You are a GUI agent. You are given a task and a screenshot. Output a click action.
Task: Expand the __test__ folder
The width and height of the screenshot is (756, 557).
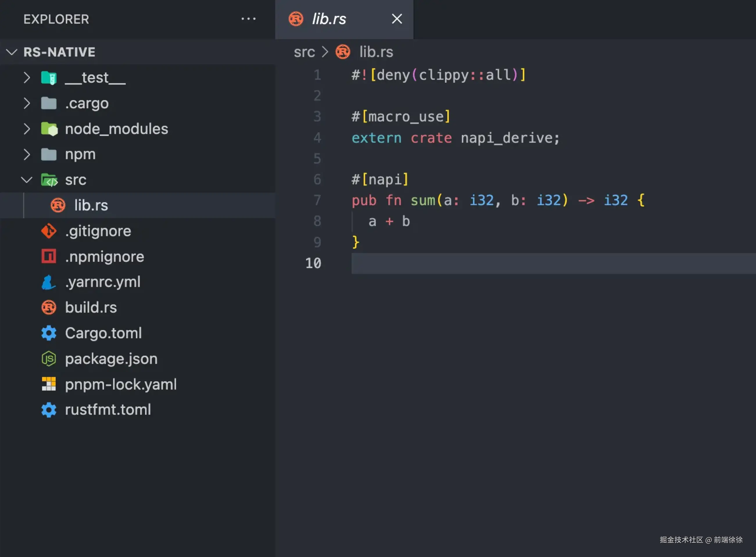click(x=27, y=78)
